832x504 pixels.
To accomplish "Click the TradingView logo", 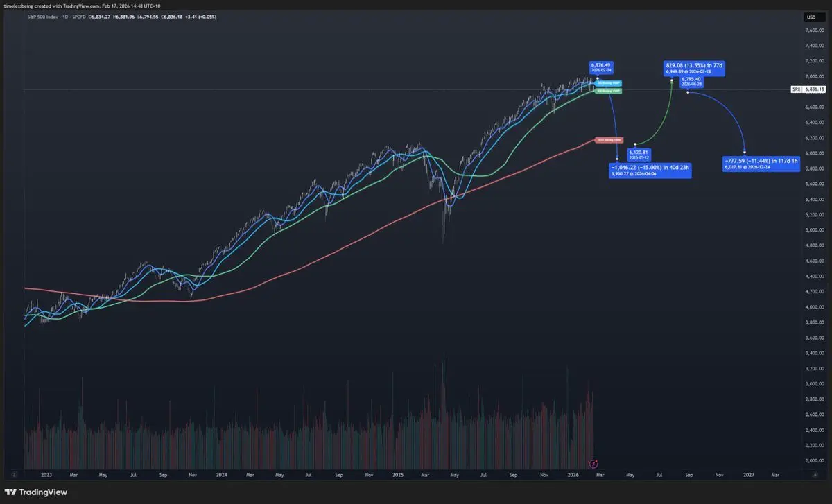I will coord(37,491).
